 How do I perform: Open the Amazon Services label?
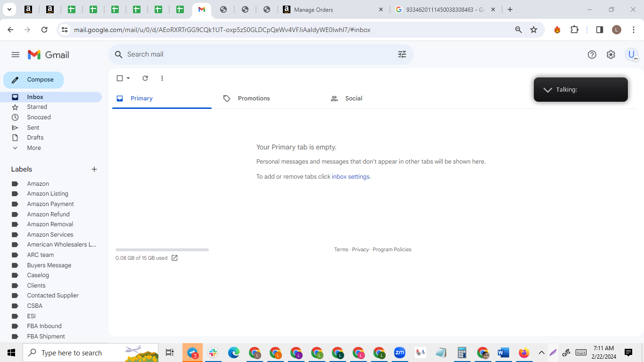pos(51,235)
